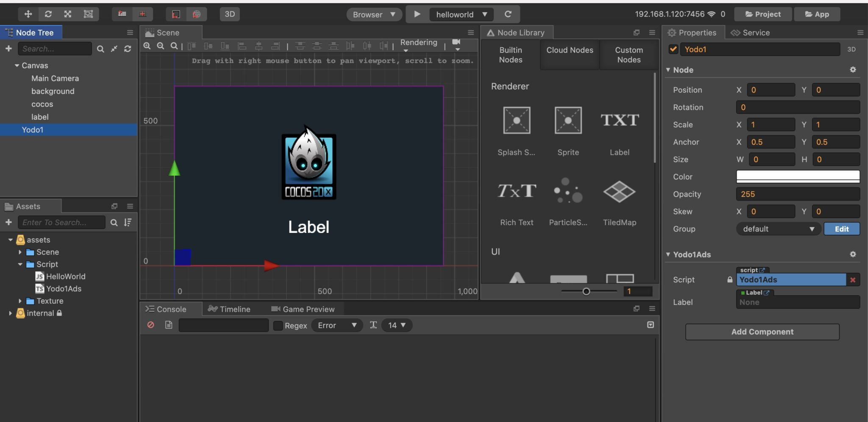Refresh the Node Tree panel
This screenshot has height=422, width=868.
point(128,49)
